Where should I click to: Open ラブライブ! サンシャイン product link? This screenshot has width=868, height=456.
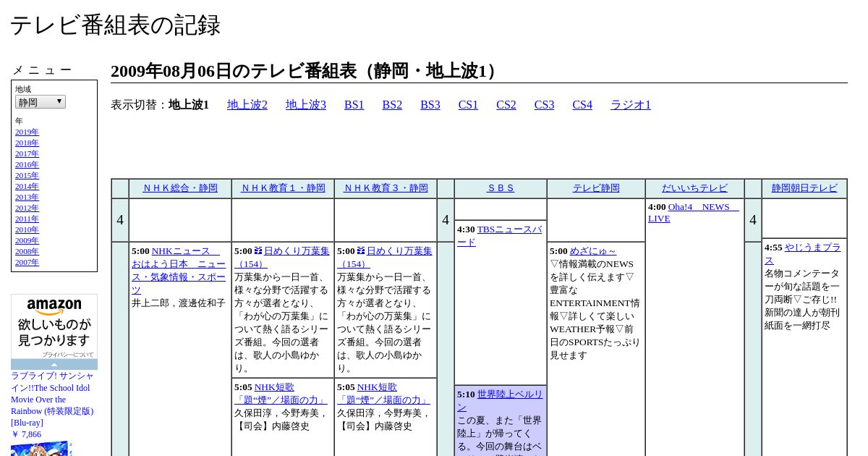tap(52, 400)
